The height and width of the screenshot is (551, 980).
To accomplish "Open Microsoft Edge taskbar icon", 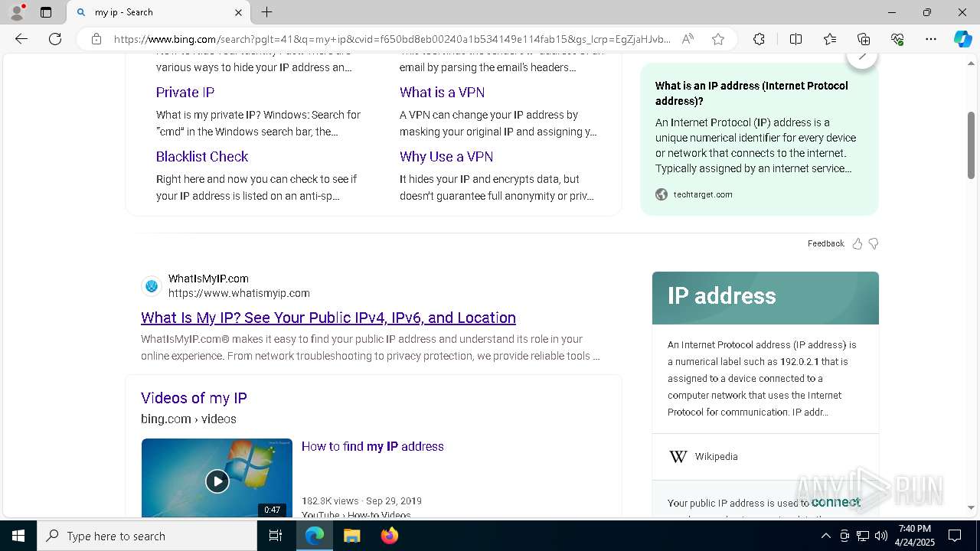I will point(315,536).
